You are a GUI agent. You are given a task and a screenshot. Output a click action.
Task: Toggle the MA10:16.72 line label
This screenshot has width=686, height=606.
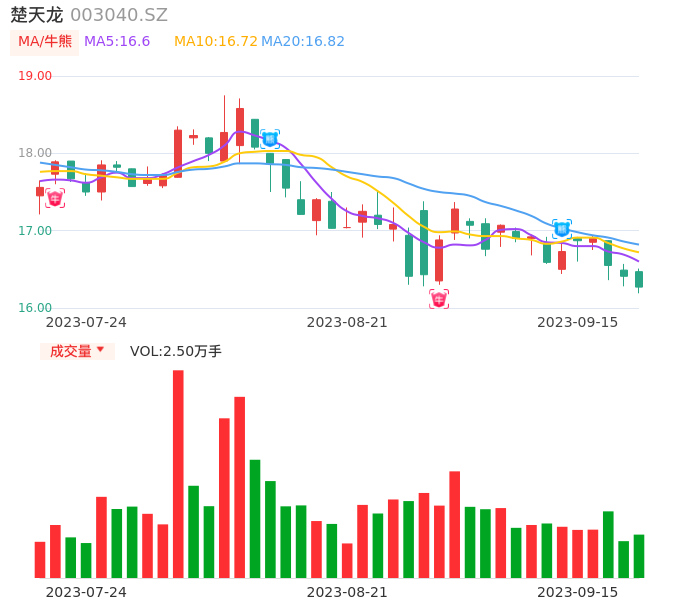[x=215, y=42]
